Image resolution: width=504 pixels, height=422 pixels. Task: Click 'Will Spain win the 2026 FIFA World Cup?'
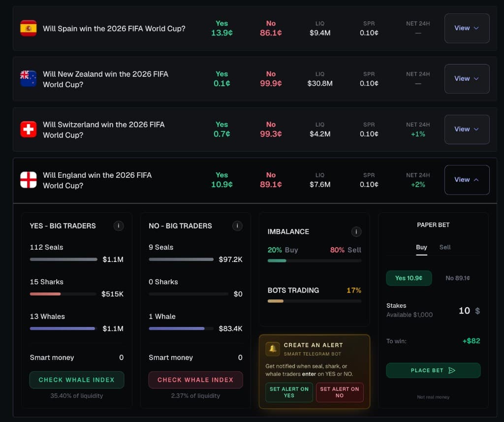[114, 29]
